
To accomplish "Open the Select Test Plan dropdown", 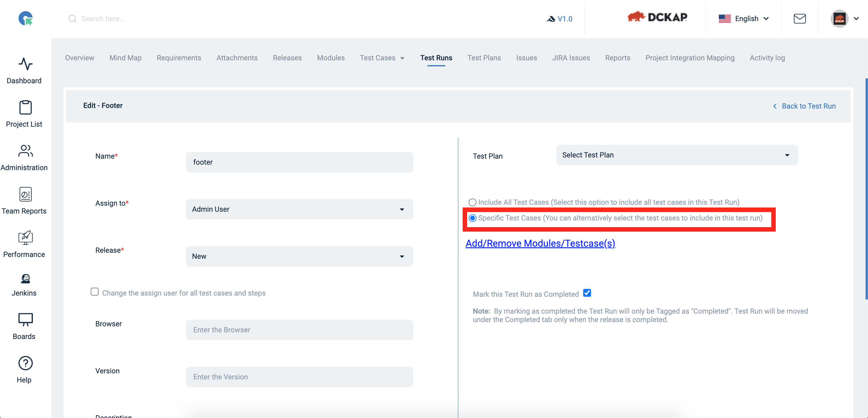I will (x=677, y=155).
